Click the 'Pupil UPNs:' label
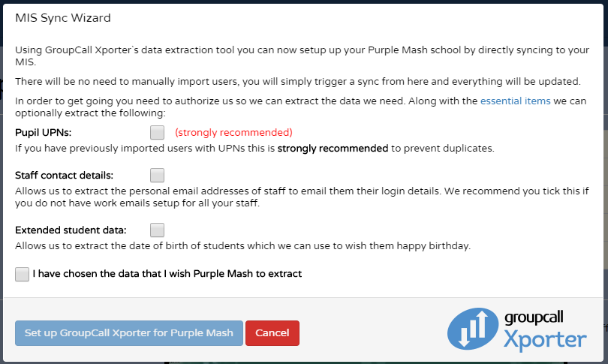608x364 pixels. click(x=44, y=132)
